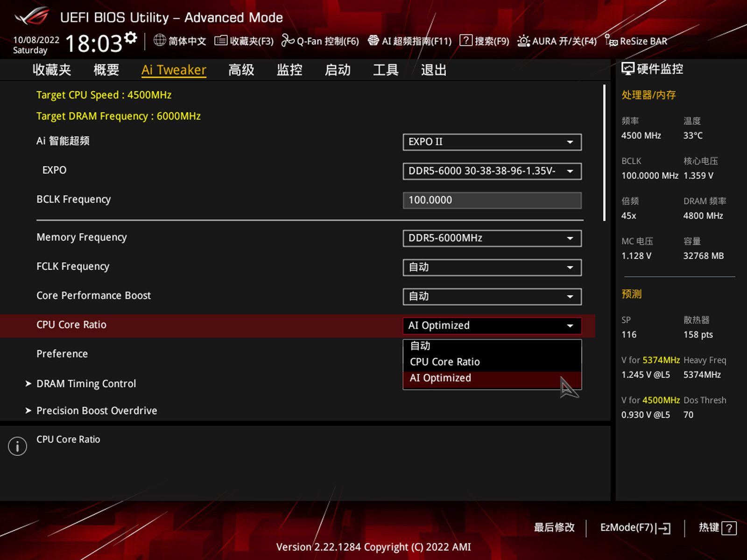Click the 1.359 V core voltage value
Image resolution: width=747 pixels, height=560 pixels.
tap(698, 175)
